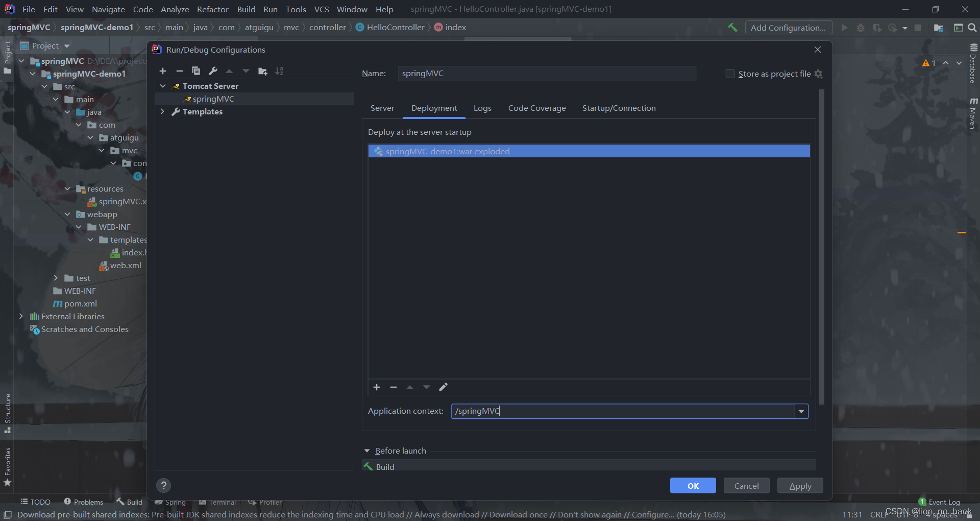Click the Application context input field
The image size is (980, 521).
(623, 411)
